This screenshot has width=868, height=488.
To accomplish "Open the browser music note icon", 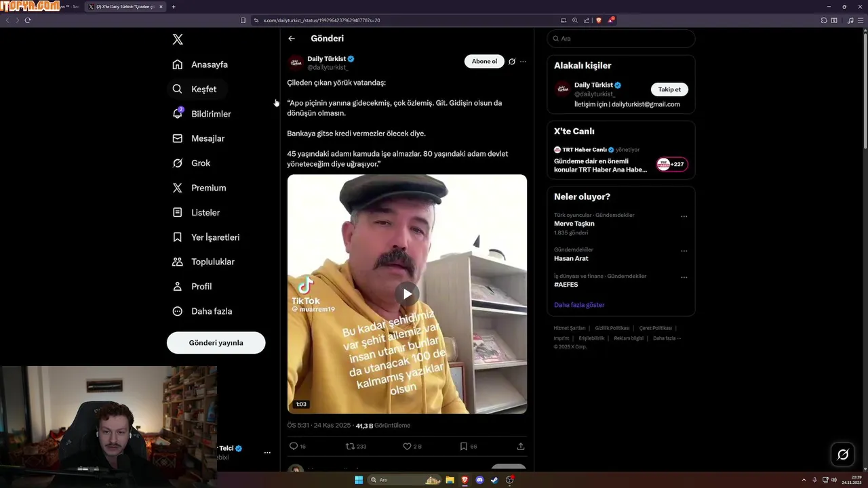I will [x=850, y=20].
